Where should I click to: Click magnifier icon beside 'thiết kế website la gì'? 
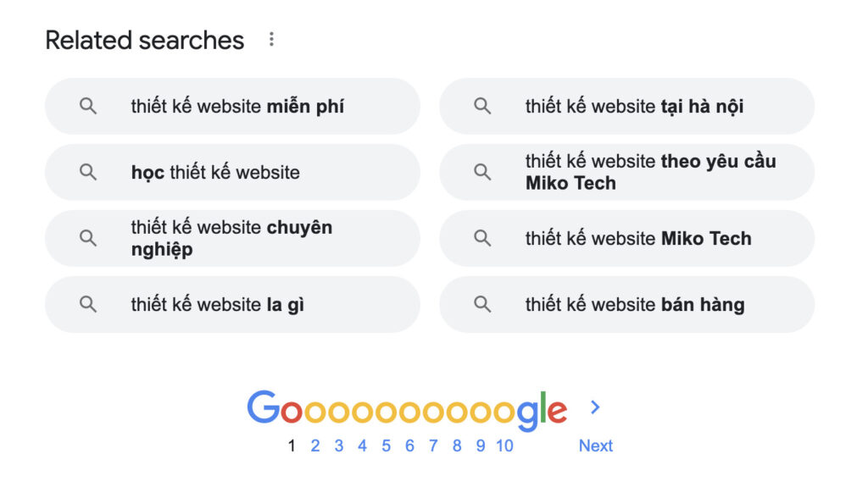tap(88, 304)
